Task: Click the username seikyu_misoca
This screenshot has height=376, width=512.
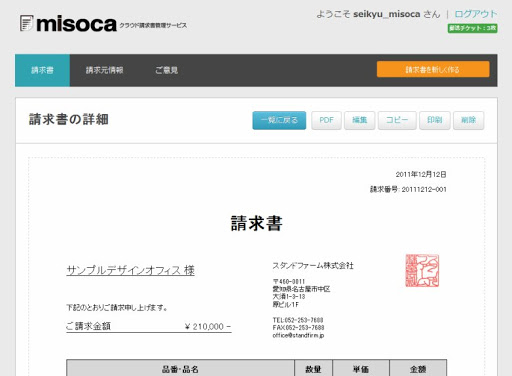Action: click(x=387, y=14)
